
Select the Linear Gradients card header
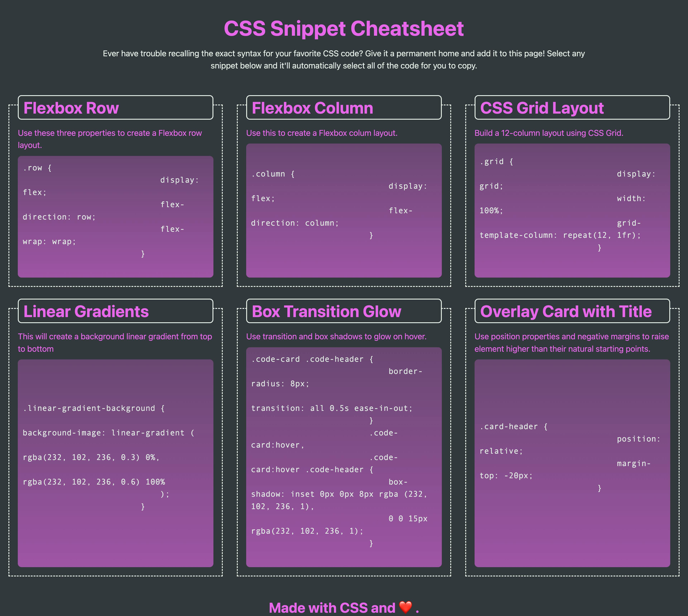coord(115,311)
